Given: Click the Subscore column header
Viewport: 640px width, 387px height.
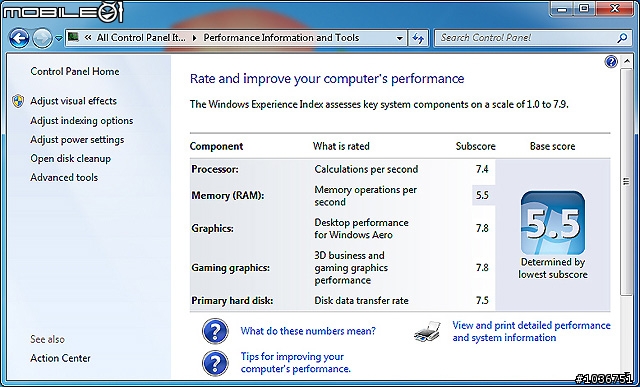Looking at the screenshot, I should pyautogui.click(x=476, y=146).
